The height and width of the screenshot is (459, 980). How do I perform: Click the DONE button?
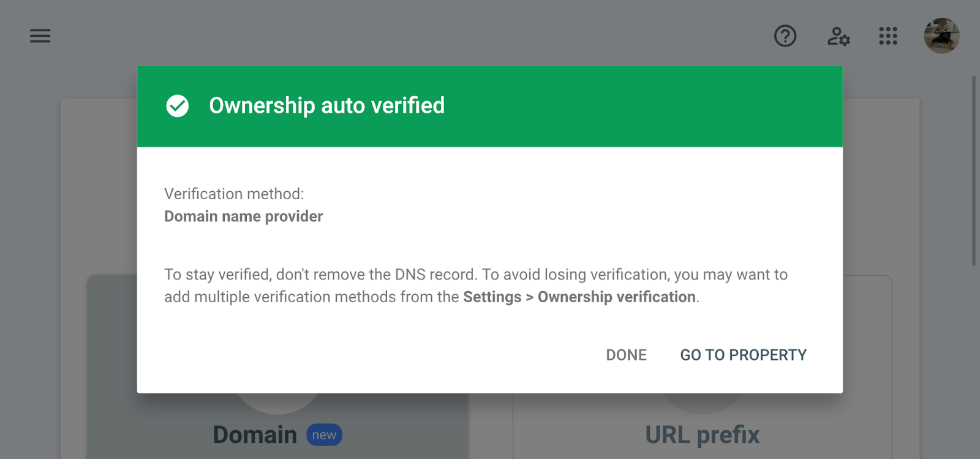tap(625, 355)
